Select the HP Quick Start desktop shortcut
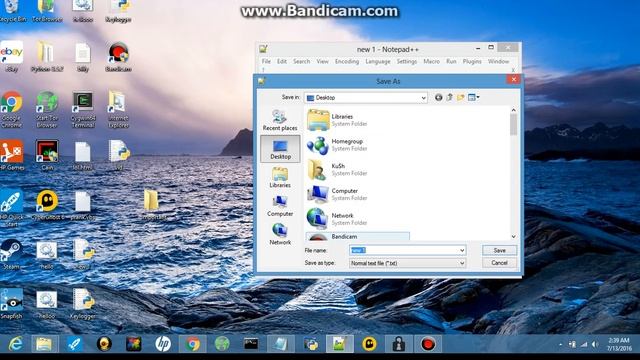Image resolution: width=640 pixels, height=360 pixels. 11,208
